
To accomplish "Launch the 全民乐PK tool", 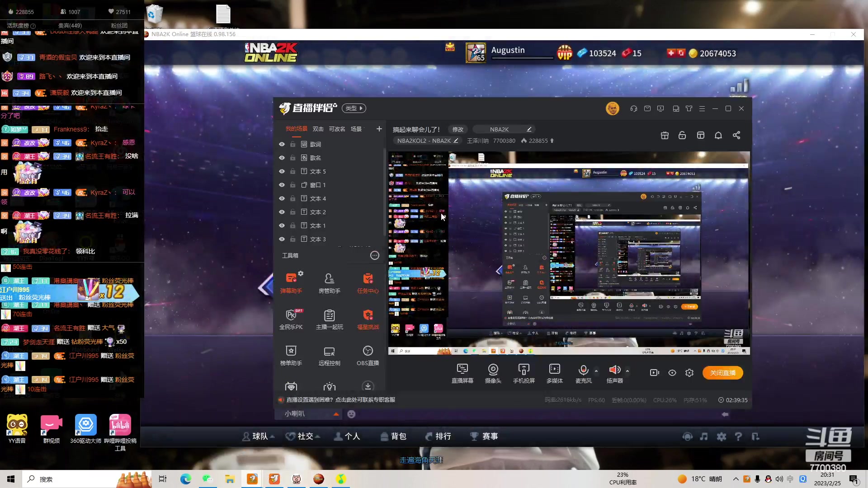I will click(291, 319).
